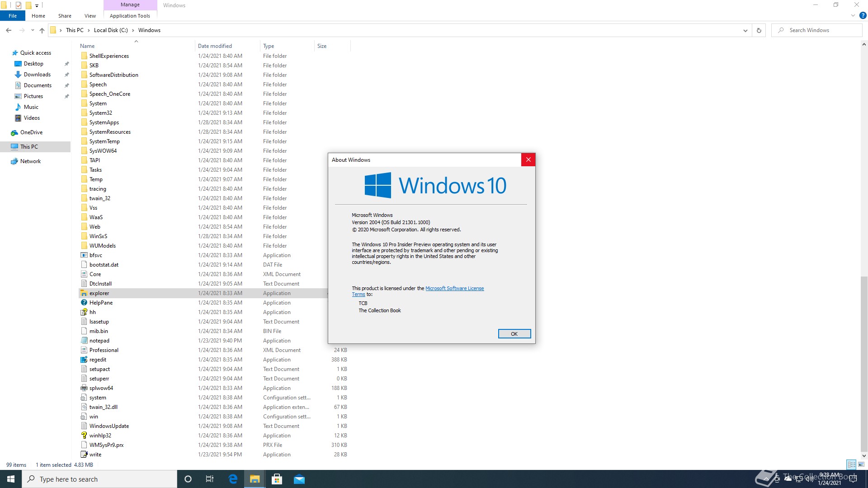The image size is (868, 488).
Task: Switch to Large icons view layout
Action: (x=861, y=465)
